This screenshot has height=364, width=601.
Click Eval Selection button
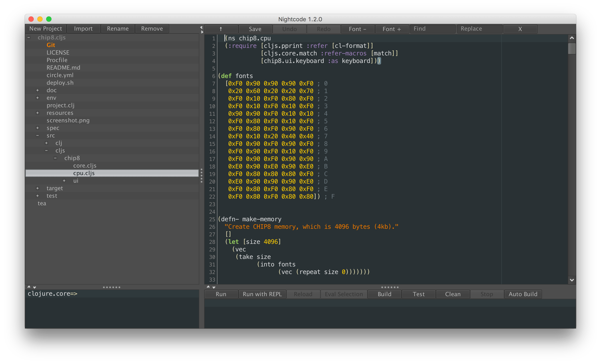coord(344,294)
